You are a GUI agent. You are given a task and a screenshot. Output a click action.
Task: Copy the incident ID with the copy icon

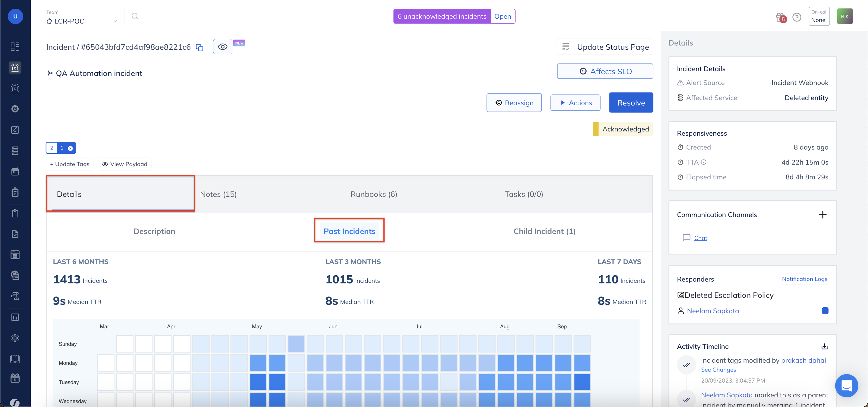tap(200, 48)
